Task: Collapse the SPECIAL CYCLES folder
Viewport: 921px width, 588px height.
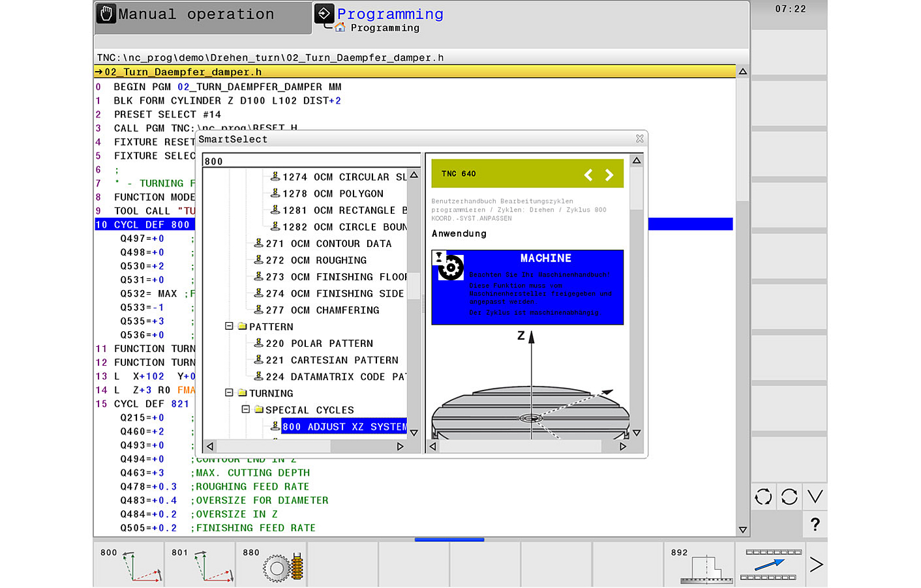Action: [246, 409]
